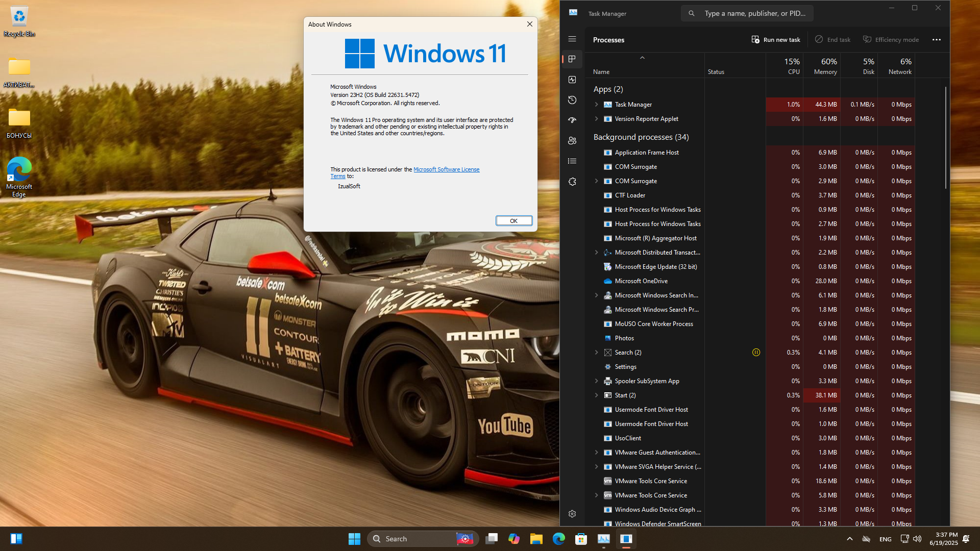Click the Name column header
Screen dimensions: 980x551
tap(645, 66)
